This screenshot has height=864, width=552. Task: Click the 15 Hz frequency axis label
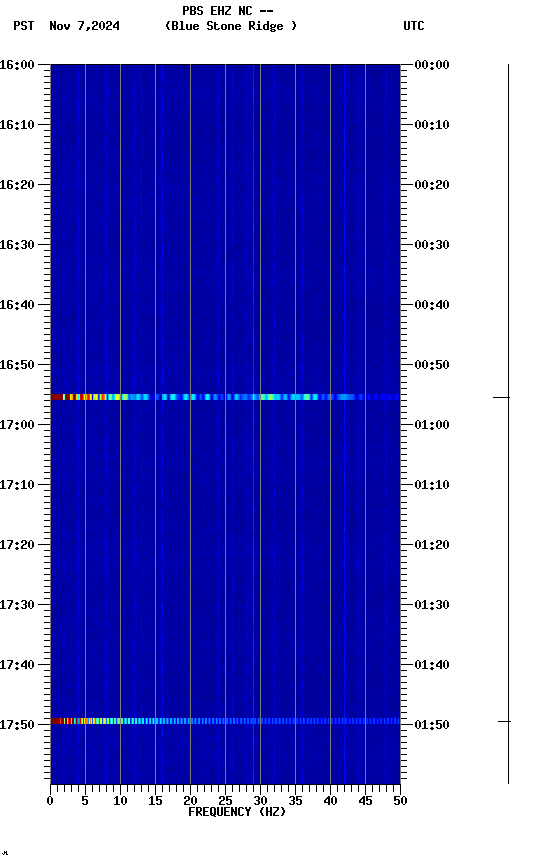pyautogui.click(x=155, y=801)
